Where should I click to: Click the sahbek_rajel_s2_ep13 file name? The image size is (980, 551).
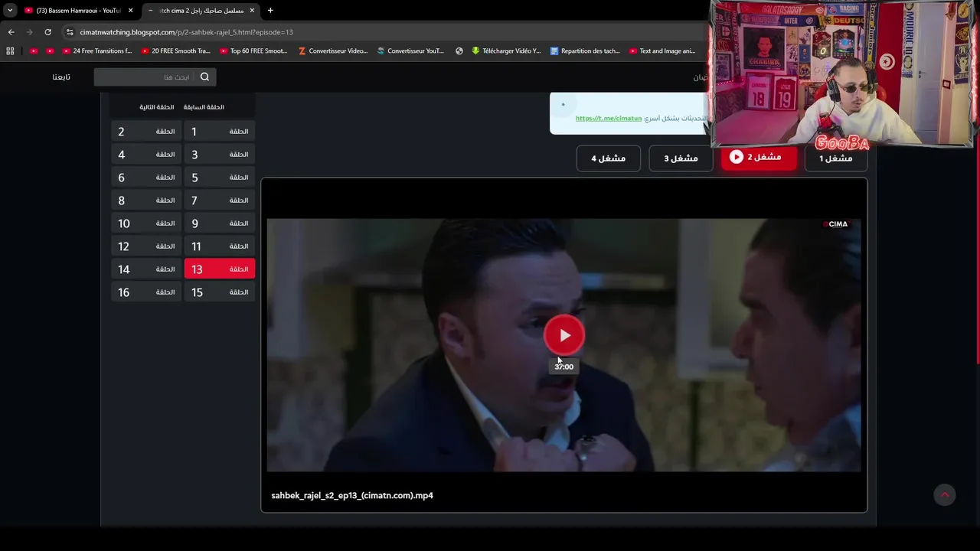click(x=352, y=496)
